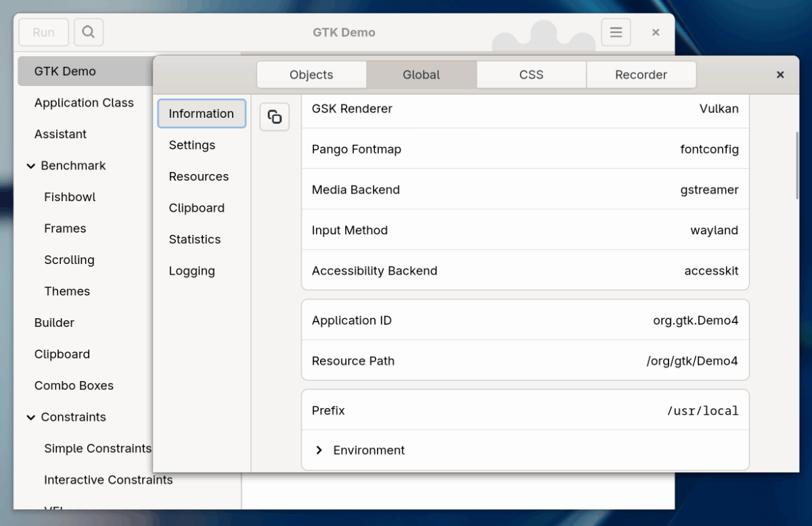Open the Interactive Constraints demo
812x526 pixels.
point(108,479)
